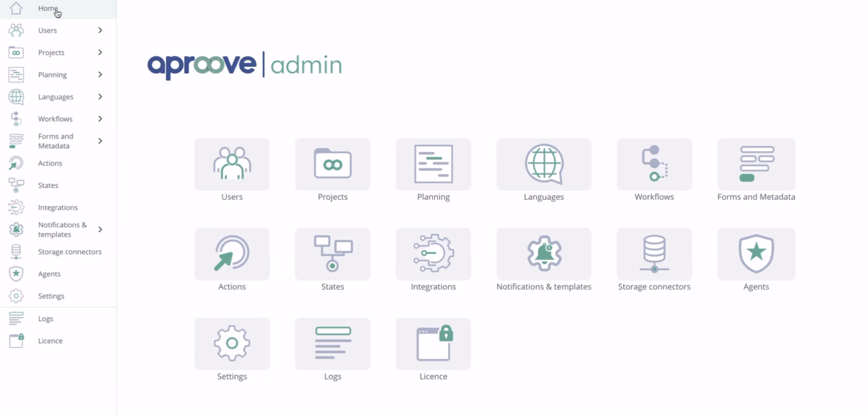Open the Settings gear tile
The height and width of the screenshot is (415, 868).
point(232,344)
